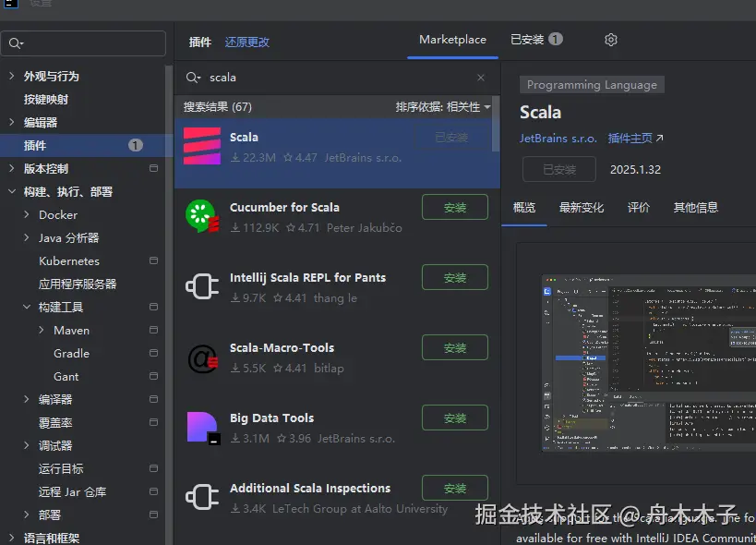Expand the Maven node

click(42, 330)
